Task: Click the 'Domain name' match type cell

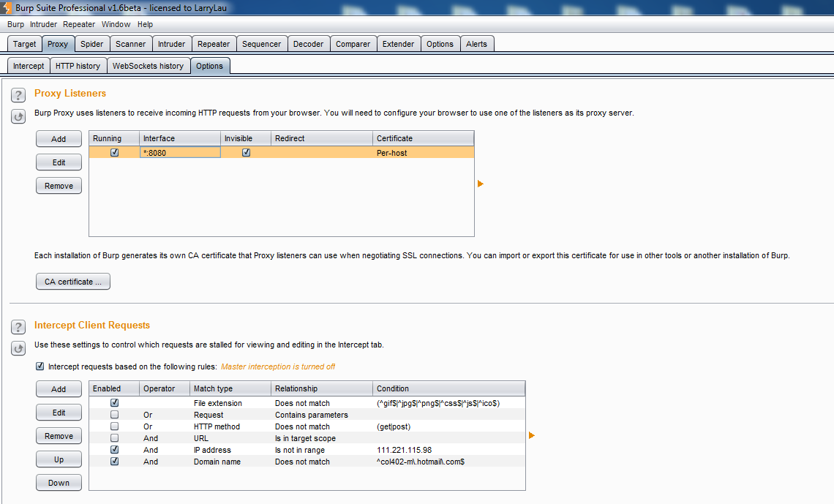Action: tap(230, 462)
